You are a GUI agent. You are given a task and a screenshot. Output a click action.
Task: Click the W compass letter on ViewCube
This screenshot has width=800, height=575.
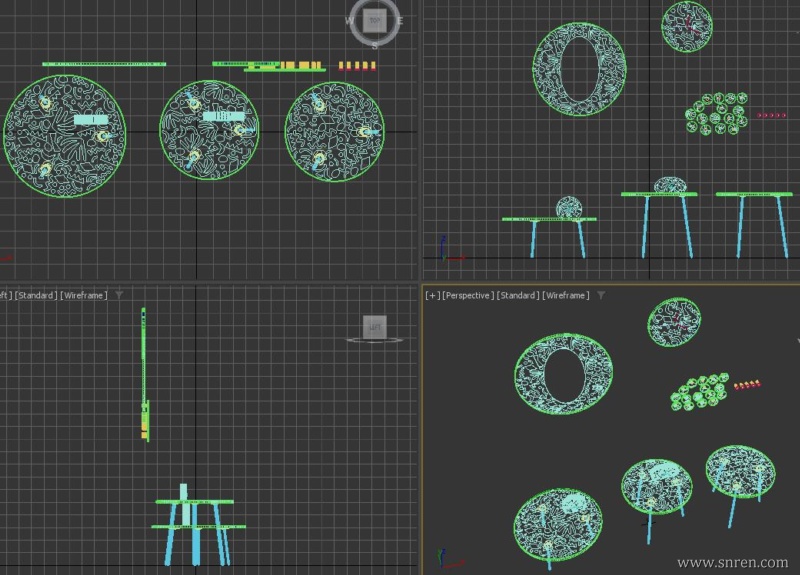point(350,20)
